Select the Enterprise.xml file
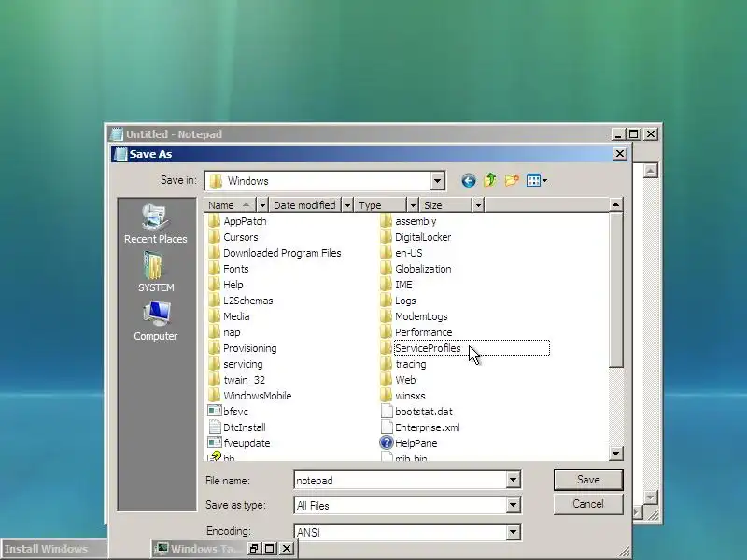The image size is (747, 560). tap(421, 427)
